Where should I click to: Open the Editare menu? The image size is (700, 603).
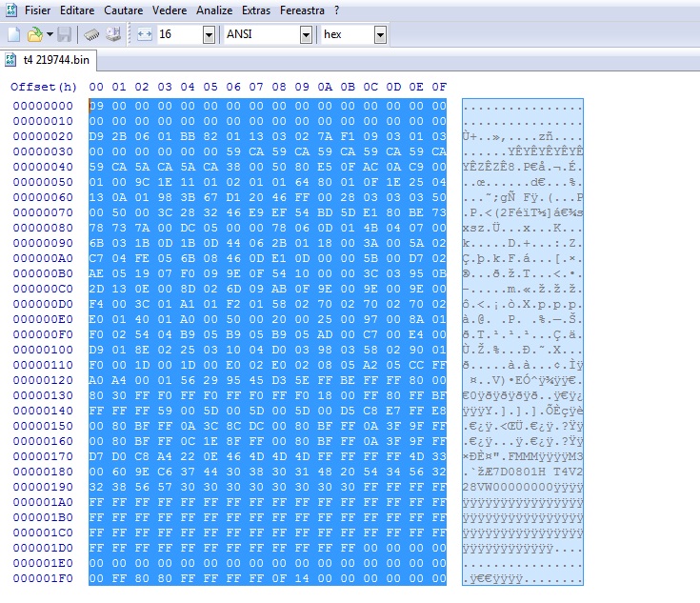pos(77,10)
